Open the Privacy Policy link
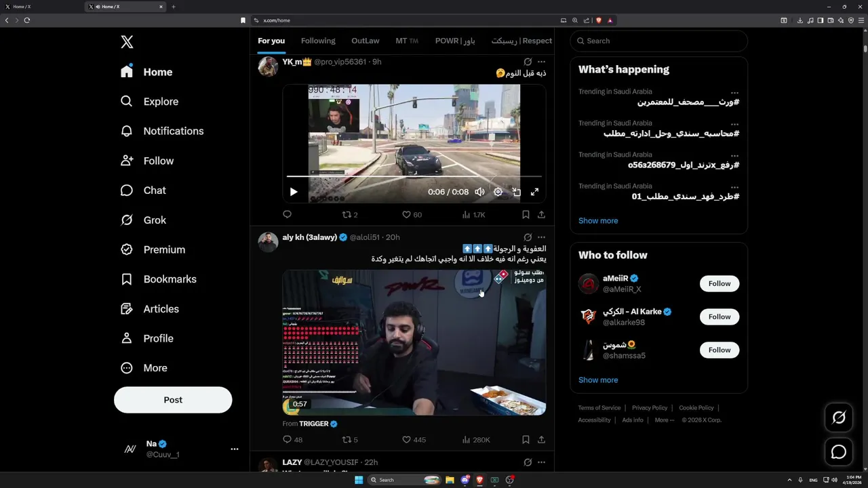Image resolution: width=868 pixels, height=488 pixels. [650, 408]
